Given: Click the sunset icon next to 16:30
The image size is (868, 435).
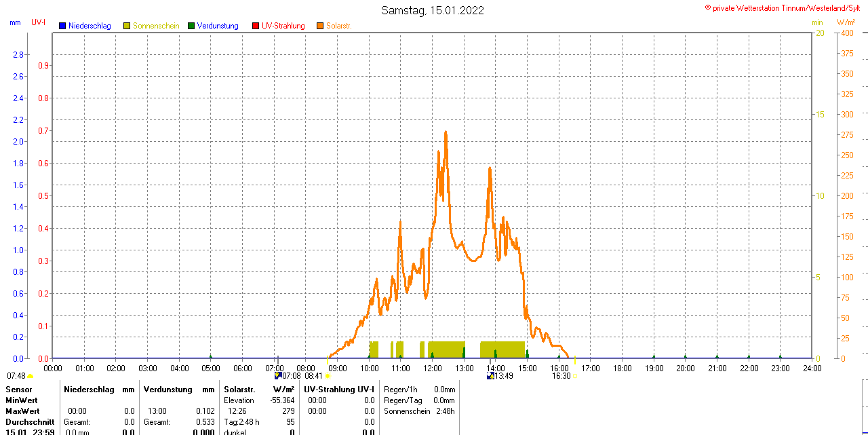Looking at the screenshot, I should (576, 376).
